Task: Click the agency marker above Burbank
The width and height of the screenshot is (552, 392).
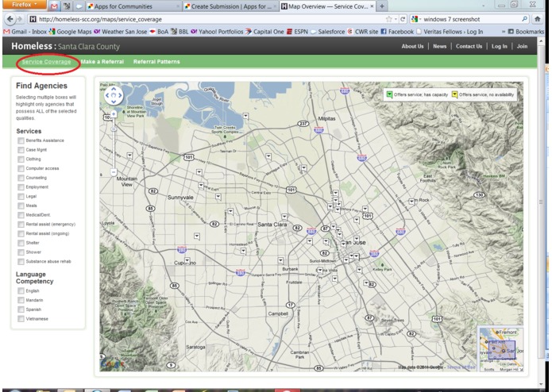Action: click(x=280, y=260)
